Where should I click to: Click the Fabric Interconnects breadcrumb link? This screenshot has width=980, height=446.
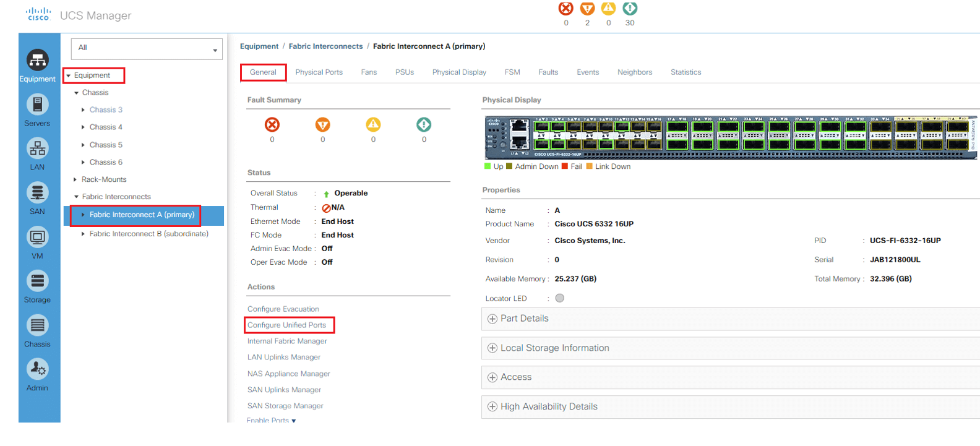pos(325,46)
